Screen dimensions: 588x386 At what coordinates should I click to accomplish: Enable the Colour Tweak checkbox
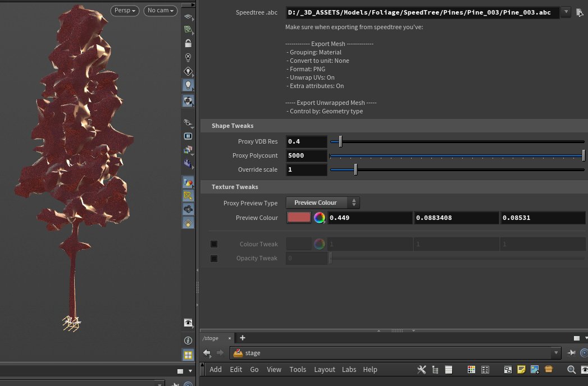pos(214,244)
